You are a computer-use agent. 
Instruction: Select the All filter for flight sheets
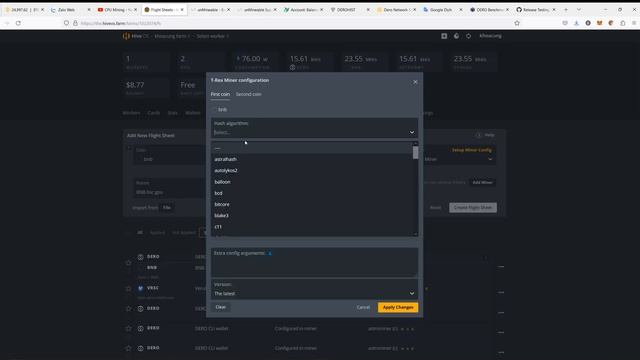[x=140, y=233]
